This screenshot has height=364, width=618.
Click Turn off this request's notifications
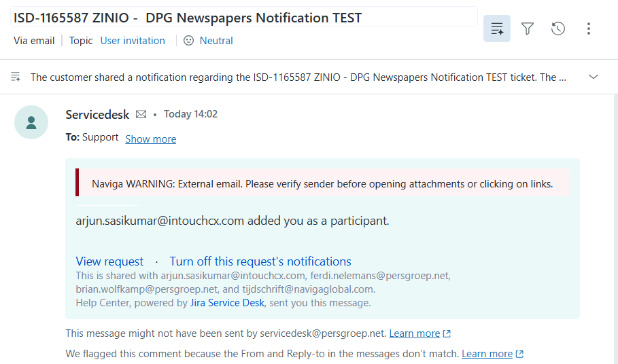260,261
